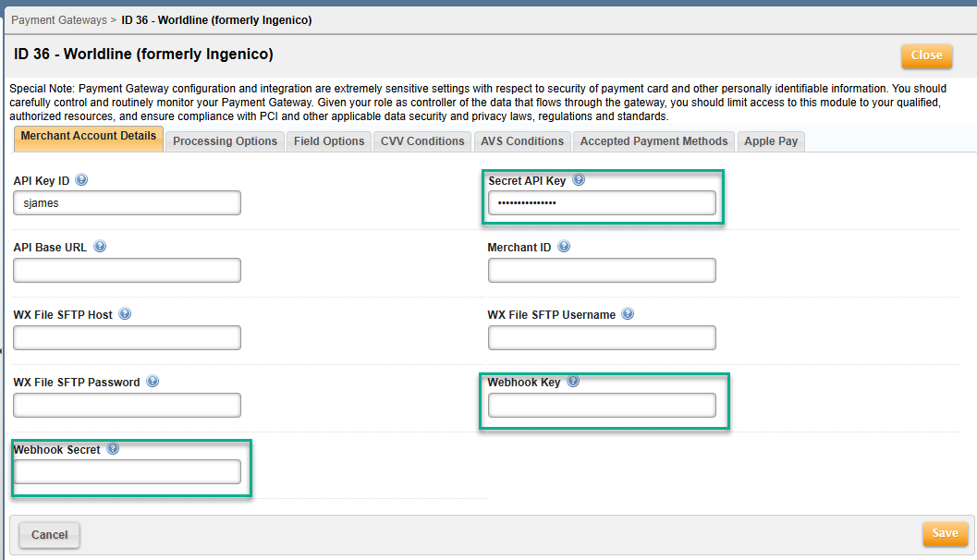Show help for Merchant ID
This screenshot has height=560, width=977.
[x=564, y=247]
